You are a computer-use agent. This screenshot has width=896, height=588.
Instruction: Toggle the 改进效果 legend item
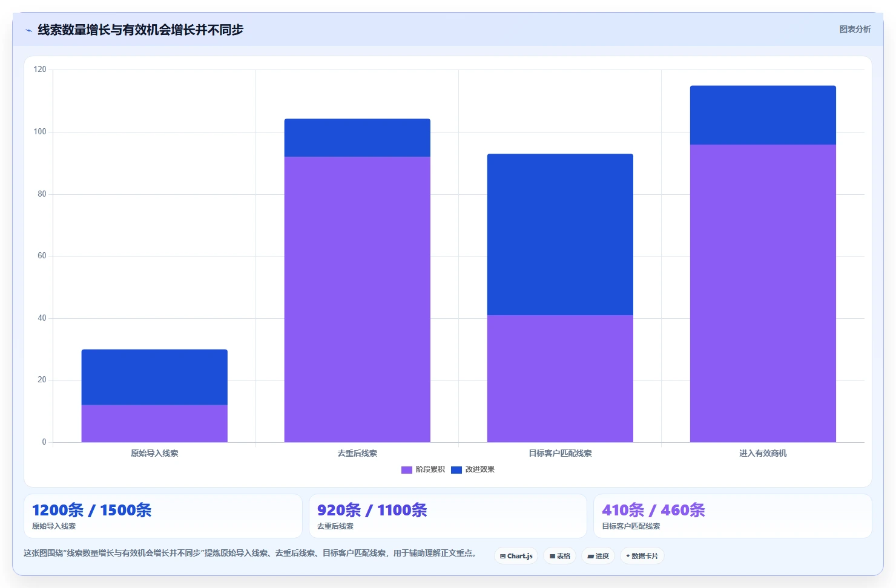click(x=473, y=469)
